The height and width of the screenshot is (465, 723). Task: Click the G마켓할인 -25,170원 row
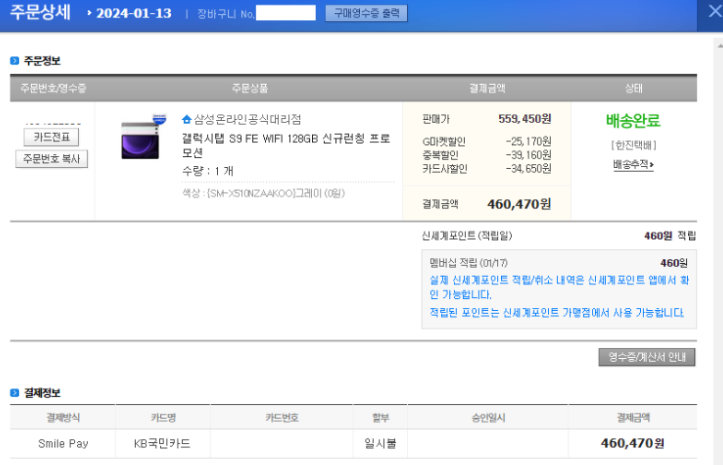coord(486,141)
